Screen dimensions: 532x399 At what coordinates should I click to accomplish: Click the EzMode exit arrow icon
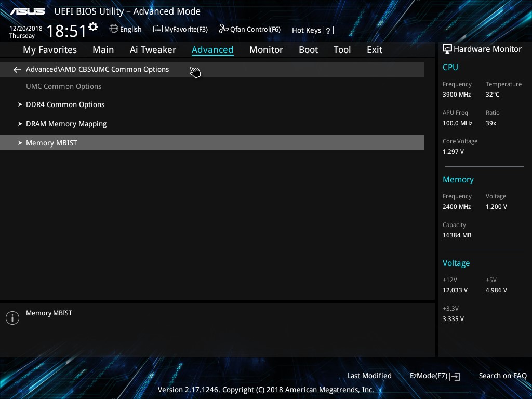(x=455, y=376)
